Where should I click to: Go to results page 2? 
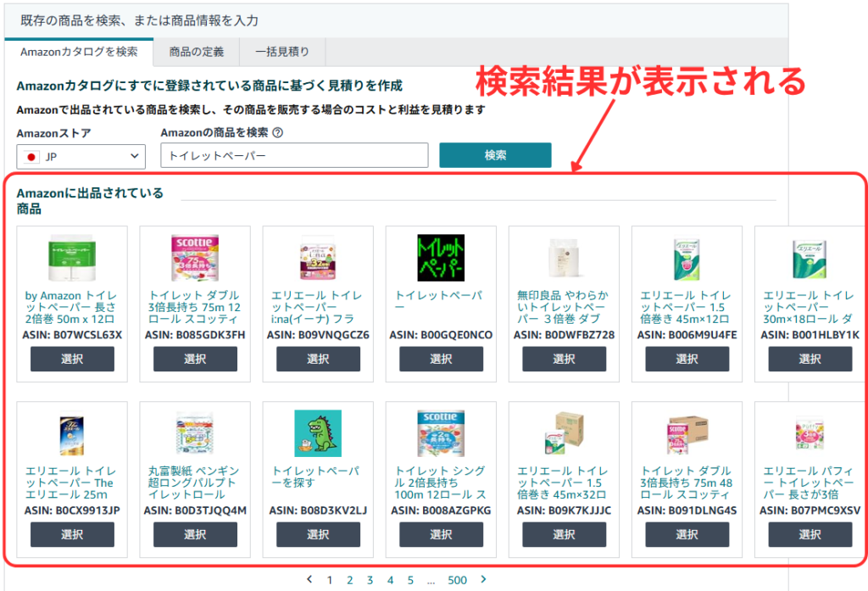[350, 580]
